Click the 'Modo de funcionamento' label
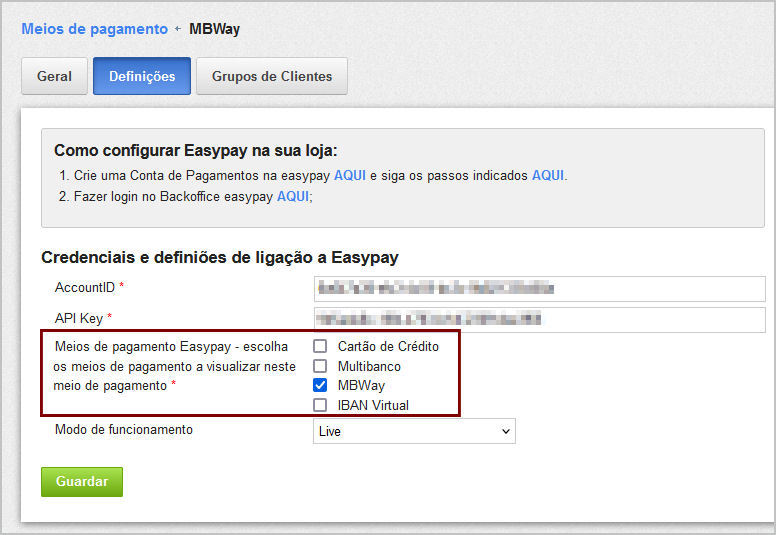 click(x=124, y=429)
